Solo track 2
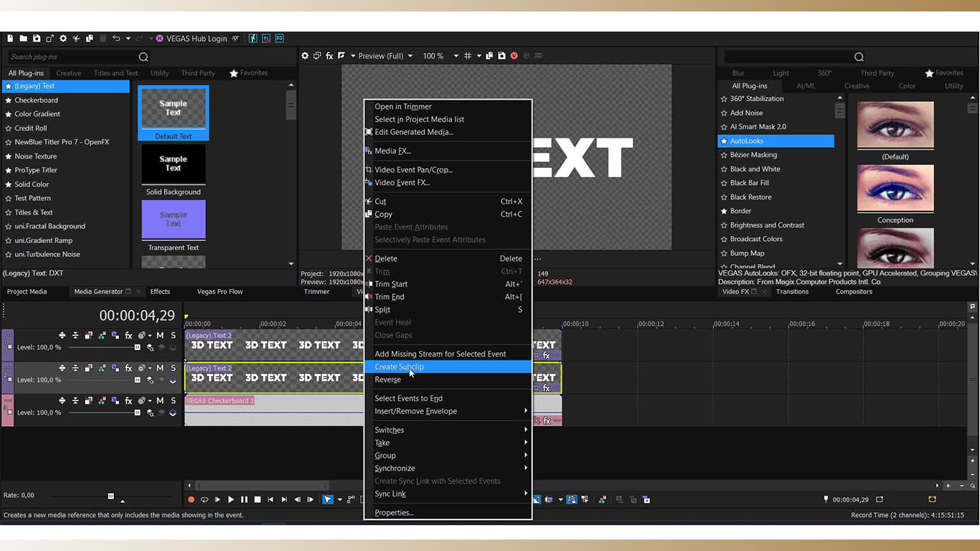980x551 pixels. [174, 368]
